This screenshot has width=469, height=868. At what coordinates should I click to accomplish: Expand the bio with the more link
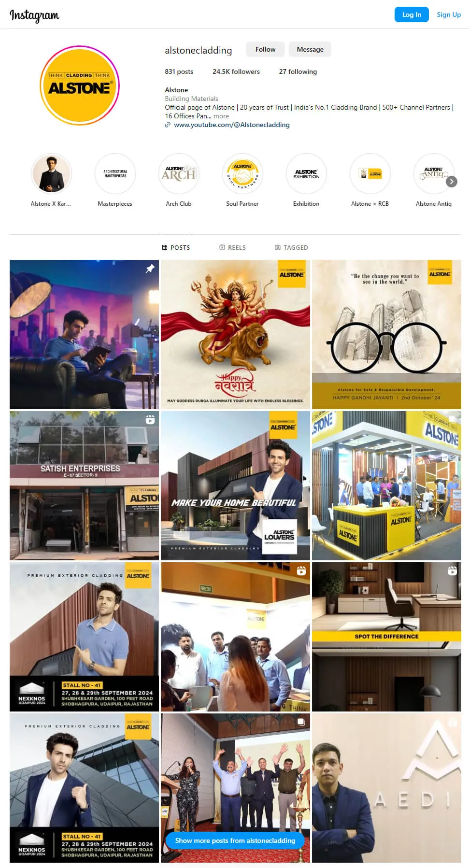[221, 116]
